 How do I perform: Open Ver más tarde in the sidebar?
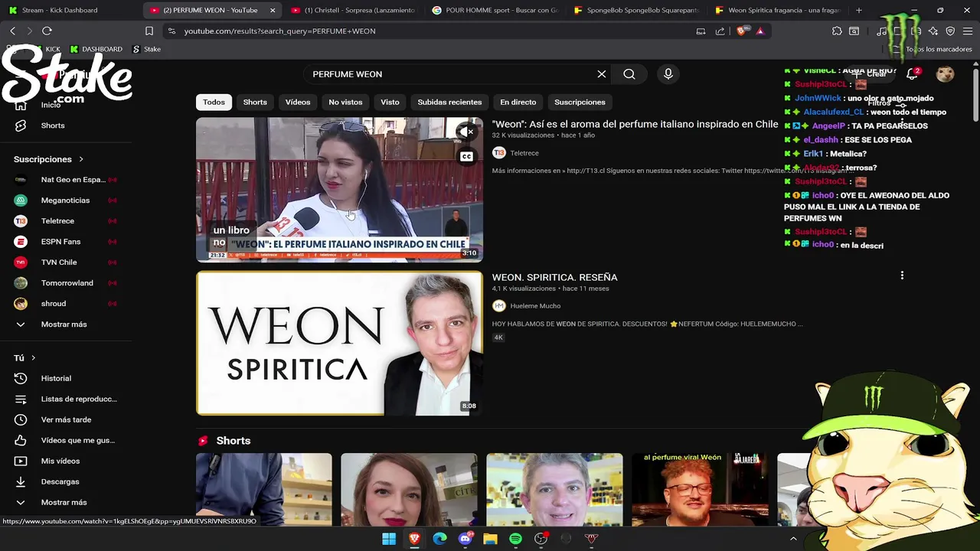coord(66,419)
